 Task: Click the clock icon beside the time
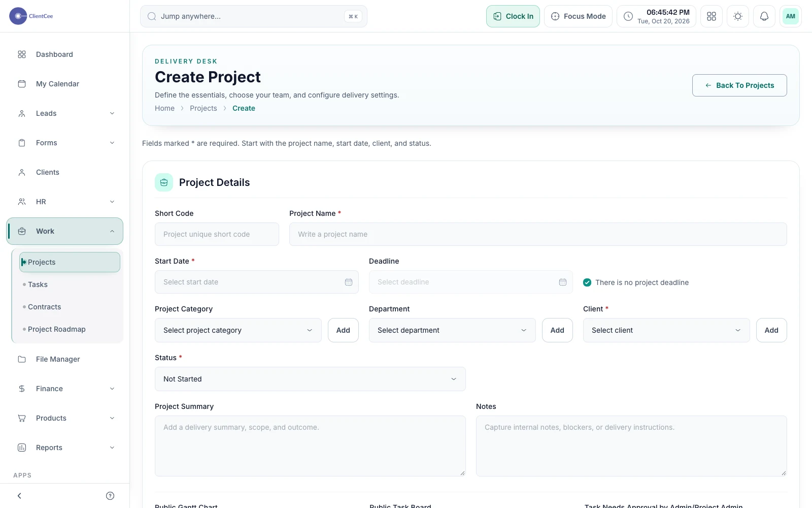(628, 16)
